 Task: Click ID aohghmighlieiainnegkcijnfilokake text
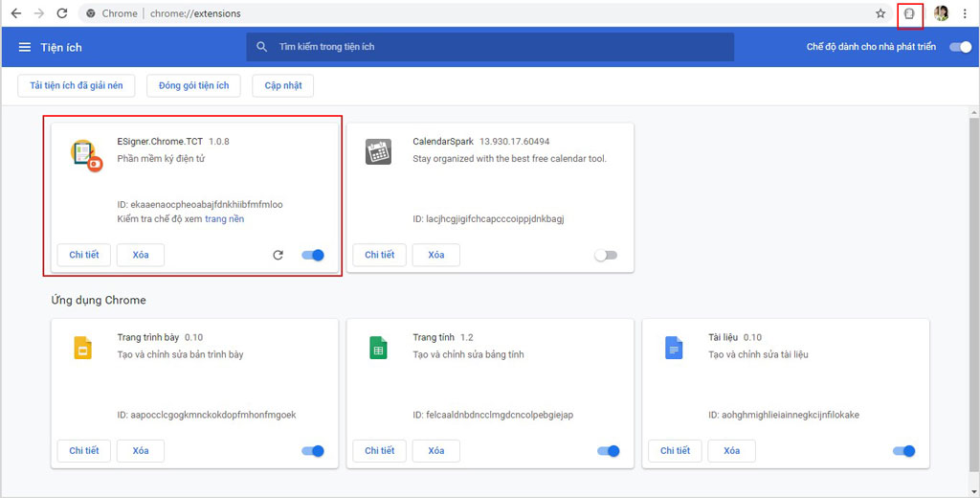tap(784, 415)
